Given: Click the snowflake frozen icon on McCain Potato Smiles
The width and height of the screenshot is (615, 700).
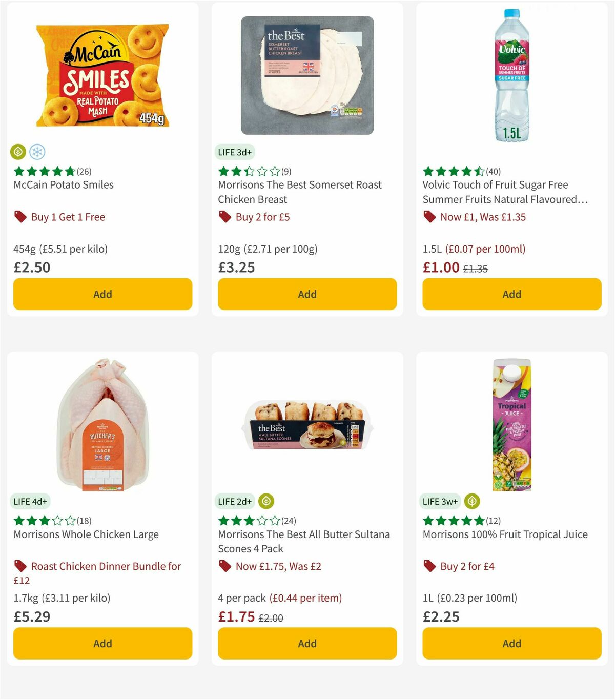Looking at the screenshot, I should coord(38,152).
